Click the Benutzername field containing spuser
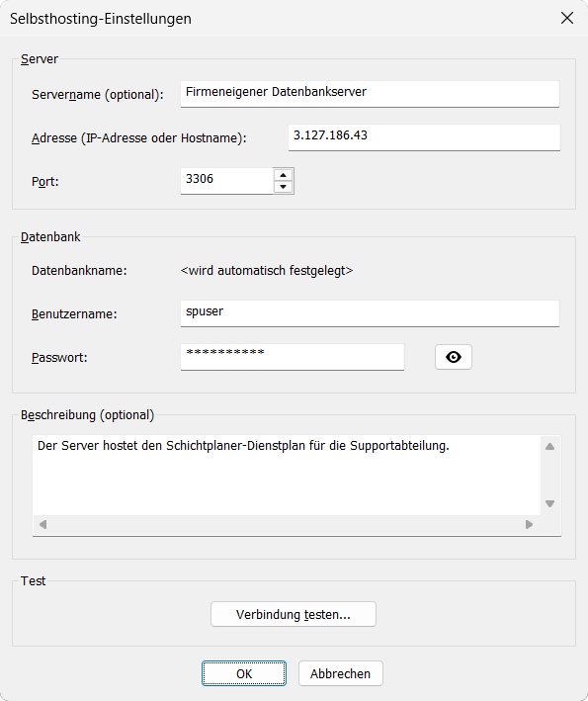588x701 pixels. pyautogui.click(x=370, y=313)
